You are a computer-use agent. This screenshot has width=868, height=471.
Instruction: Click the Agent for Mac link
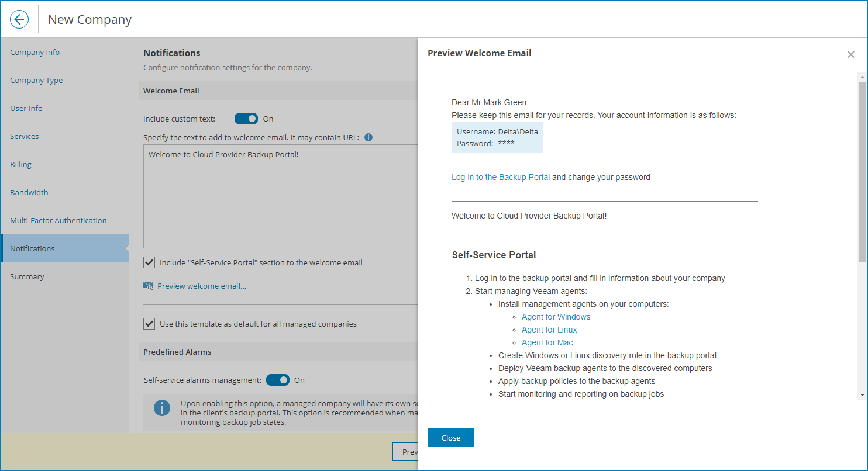[x=547, y=342]
